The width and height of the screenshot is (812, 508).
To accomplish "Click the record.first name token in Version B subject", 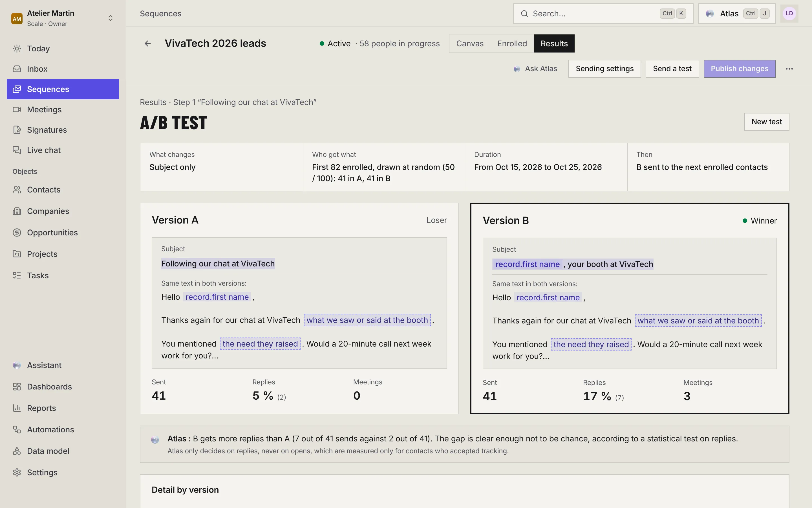I will pos(528,264).
